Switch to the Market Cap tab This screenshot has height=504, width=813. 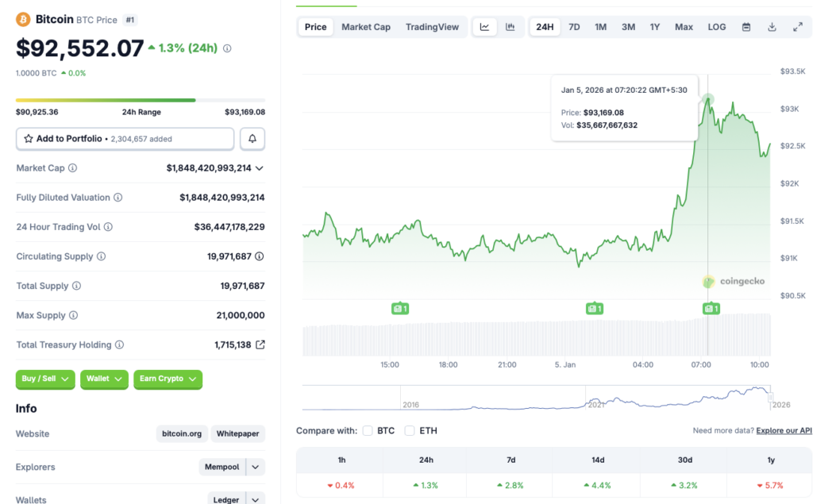pos(366,26)
